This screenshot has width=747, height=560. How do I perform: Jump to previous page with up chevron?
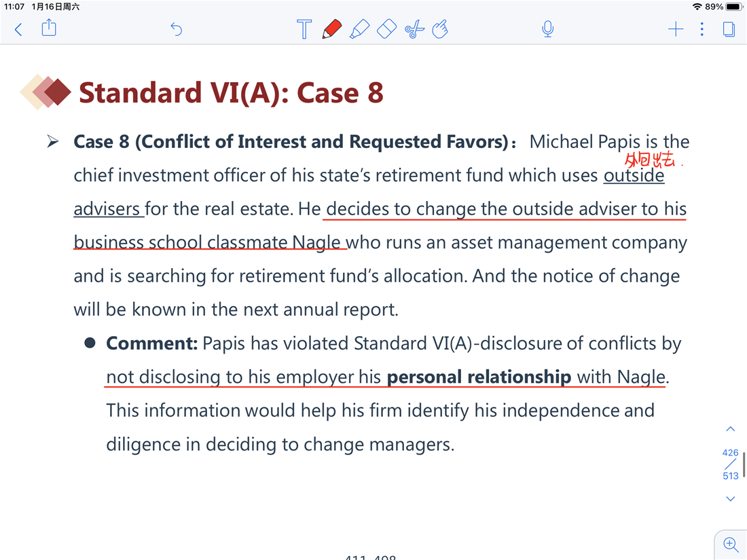(730, 429)
